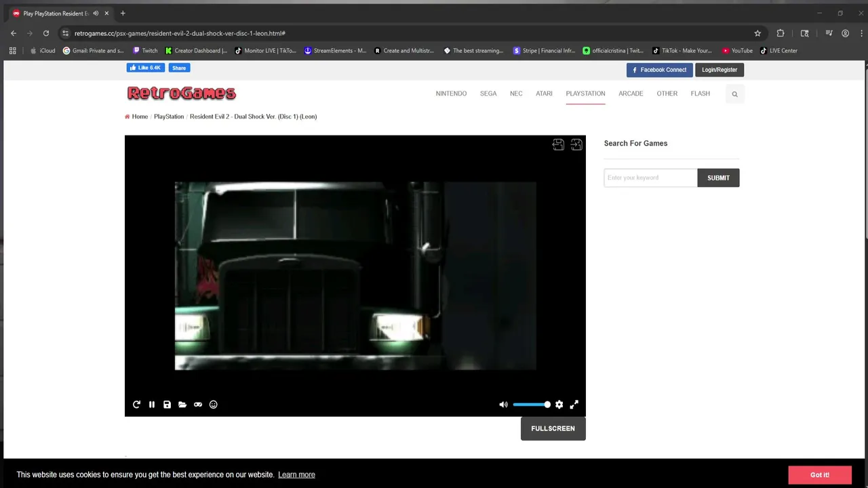Load state using folder icon
This screenshot has width=868, height=488.
[182, 405]
